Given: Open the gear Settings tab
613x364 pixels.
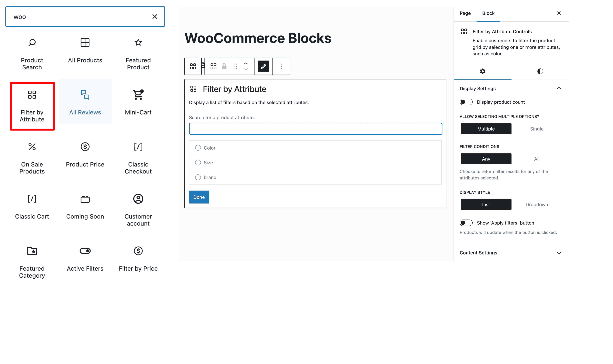Looking at the screenshot, I should click(x=482, y=71).
